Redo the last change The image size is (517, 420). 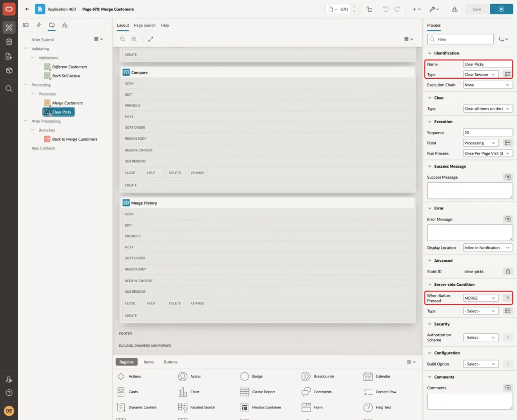pos(397,9)
